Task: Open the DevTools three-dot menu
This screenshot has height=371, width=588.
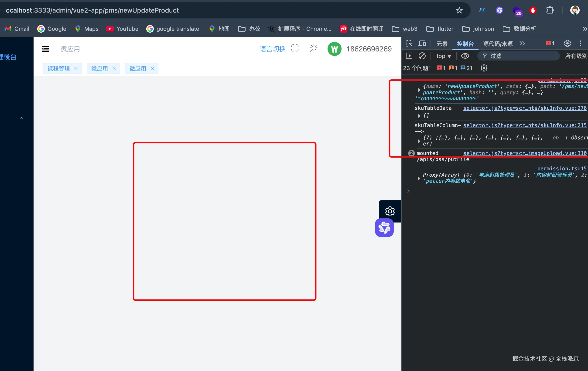Action: click(581, 44)
